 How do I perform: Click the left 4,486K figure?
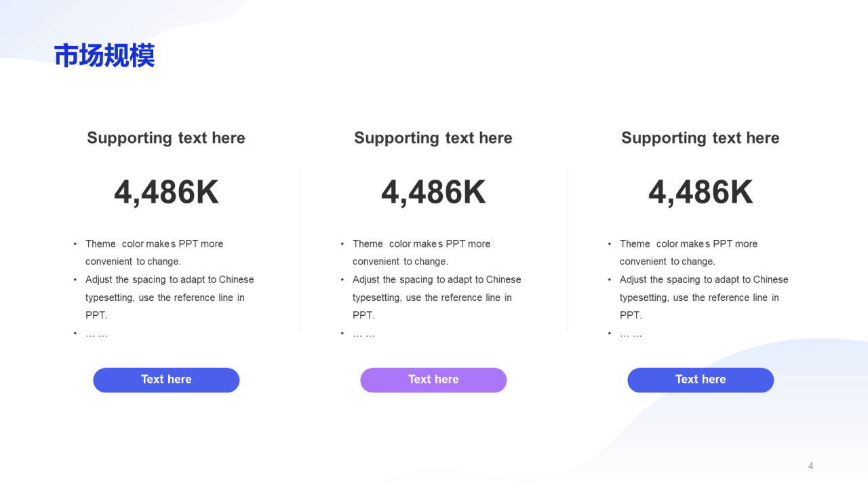pyautogui.click(x=166, y=192)
